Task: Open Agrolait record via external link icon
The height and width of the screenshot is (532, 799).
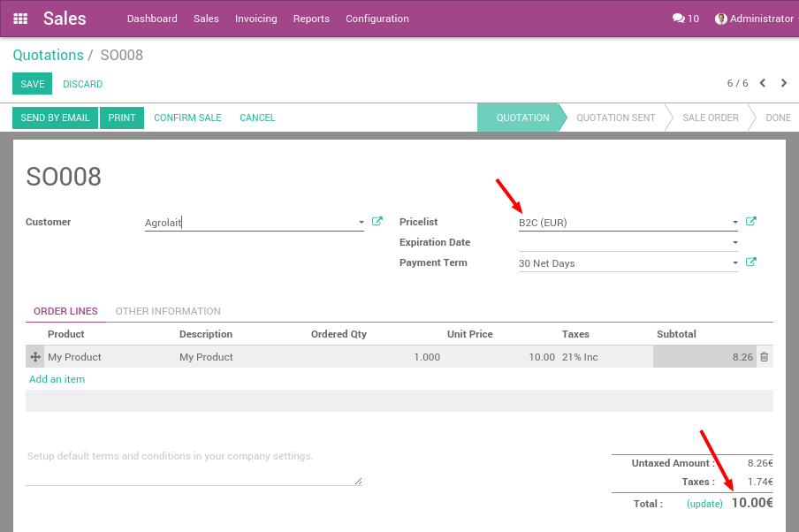Action: tap(377, 221)
